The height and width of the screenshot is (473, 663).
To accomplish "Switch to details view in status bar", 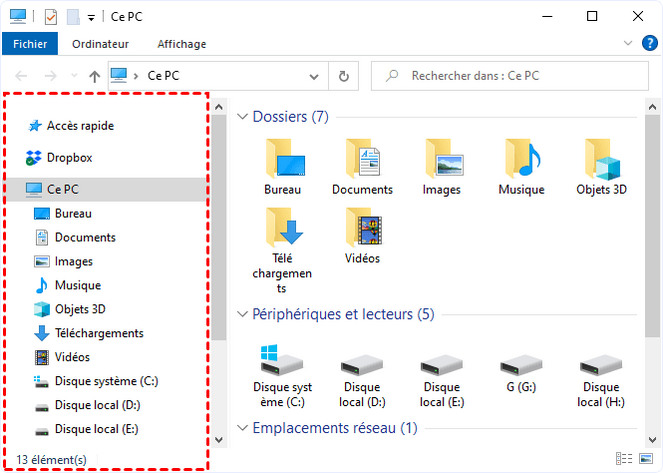I will tap(625, 459).
